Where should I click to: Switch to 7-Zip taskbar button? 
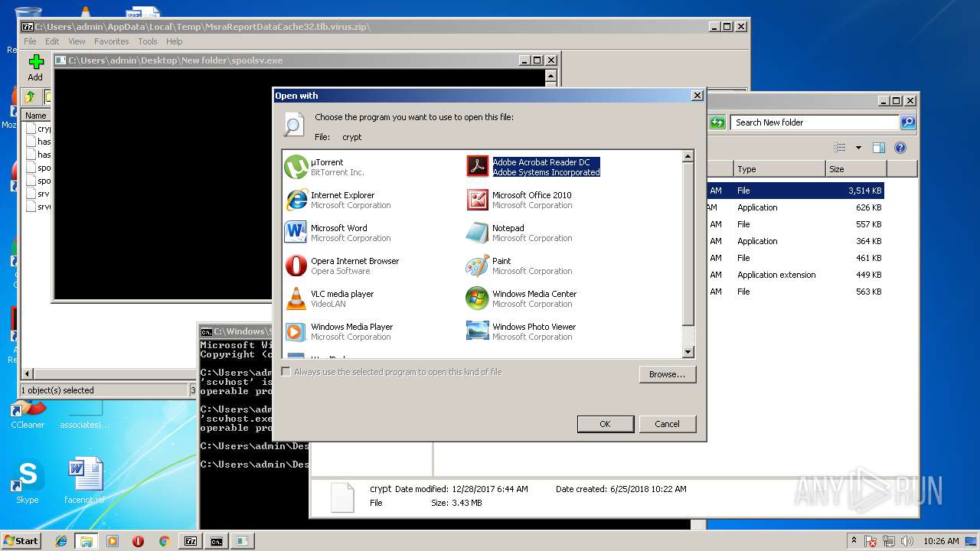190,541
